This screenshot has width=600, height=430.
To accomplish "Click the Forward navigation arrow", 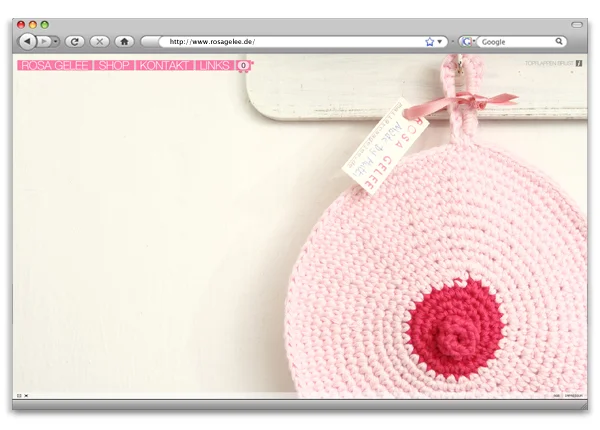I will 43,41.
